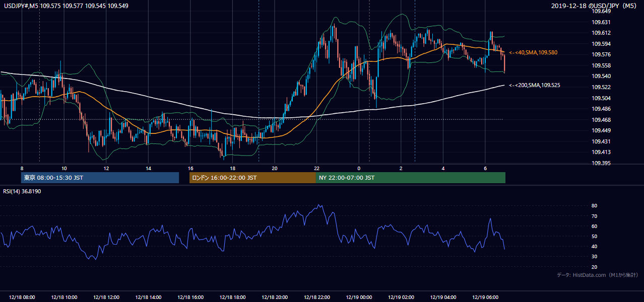Click hour tick 18 under the price chart
This screenshot has width=644, height=302.
pos(232,168)
